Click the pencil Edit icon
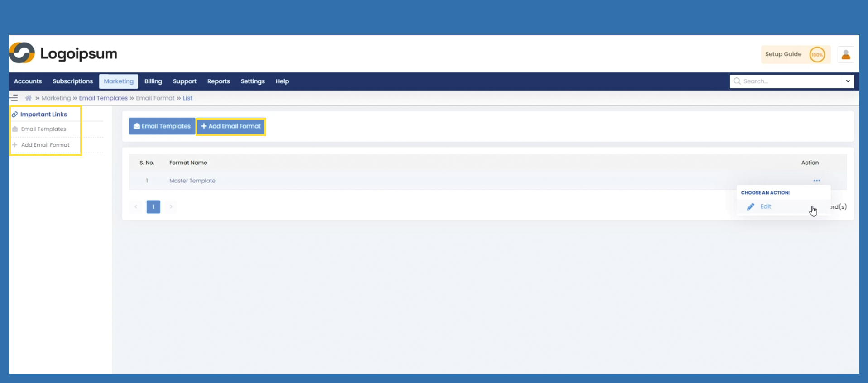The image size is (868, 383). coord(751,206)
